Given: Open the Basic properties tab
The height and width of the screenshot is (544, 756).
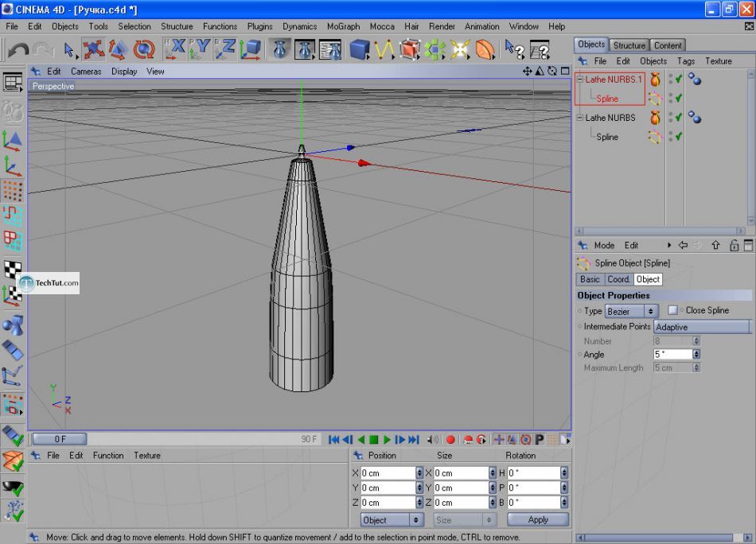Looking at the screenshot, I should pyautogui.click(x=590, y=279).
